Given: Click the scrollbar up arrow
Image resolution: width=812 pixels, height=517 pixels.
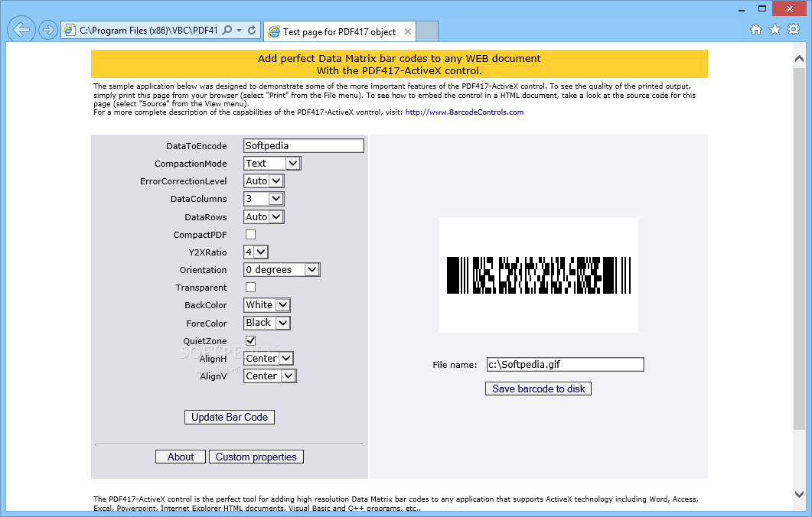Looking at the screenshot, I should click(799, 58).
